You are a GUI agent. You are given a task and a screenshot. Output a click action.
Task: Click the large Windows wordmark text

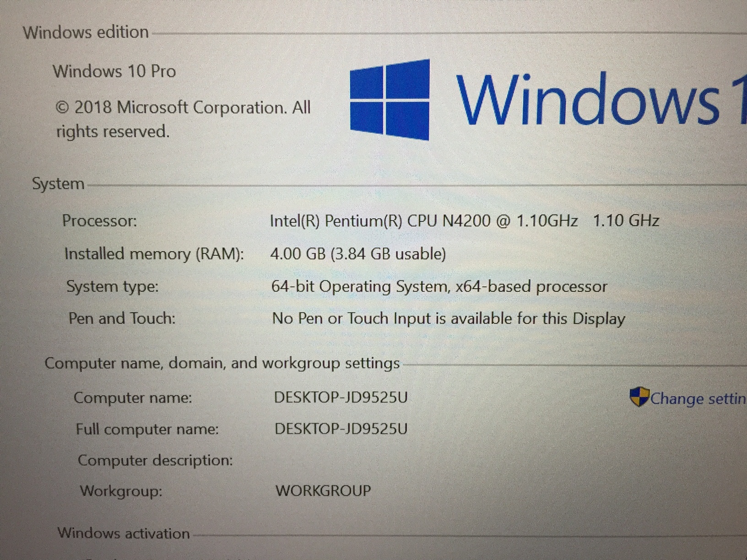(600, 99)
